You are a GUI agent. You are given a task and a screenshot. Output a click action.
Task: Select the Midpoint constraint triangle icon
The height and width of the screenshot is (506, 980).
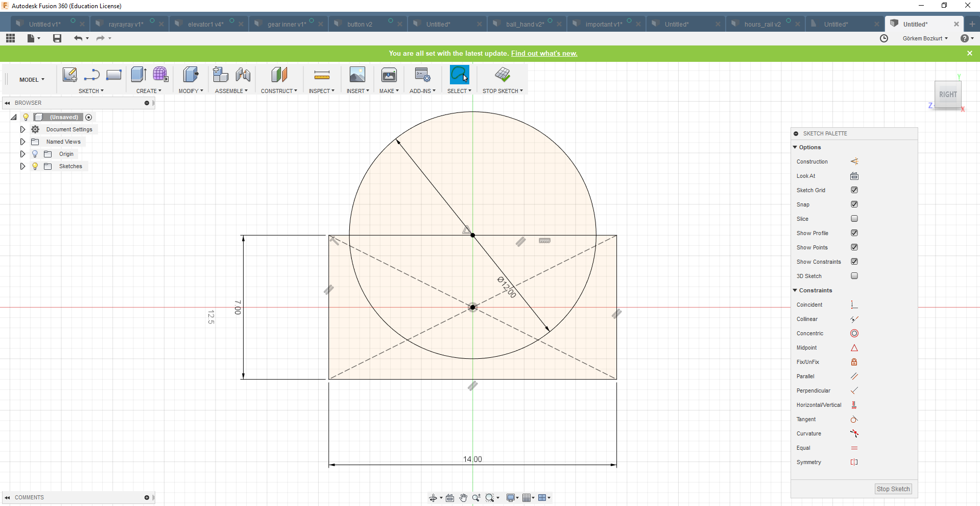(x=854, y=348)
